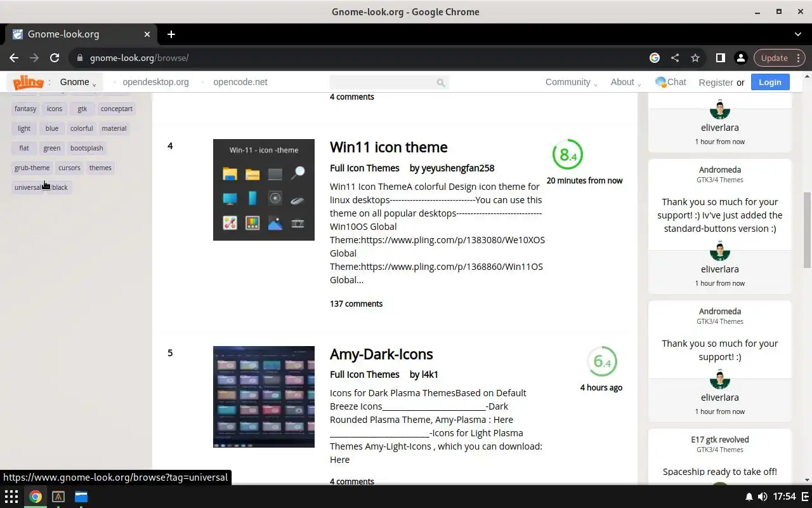Open the Win11 icon theme title

[x=389, y=147]
